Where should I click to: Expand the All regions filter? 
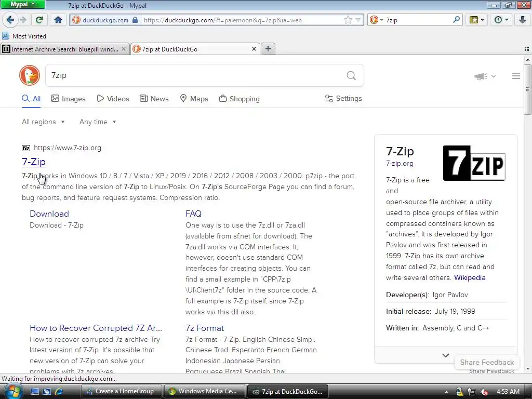43,122
